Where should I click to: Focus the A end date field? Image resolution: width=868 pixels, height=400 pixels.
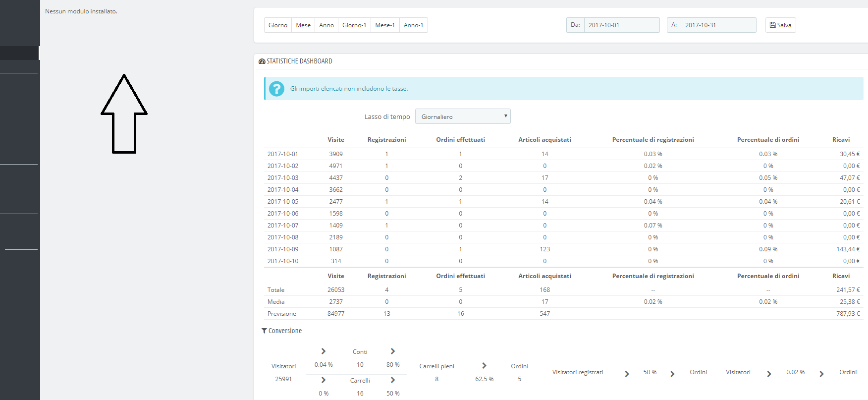[718, 25]
